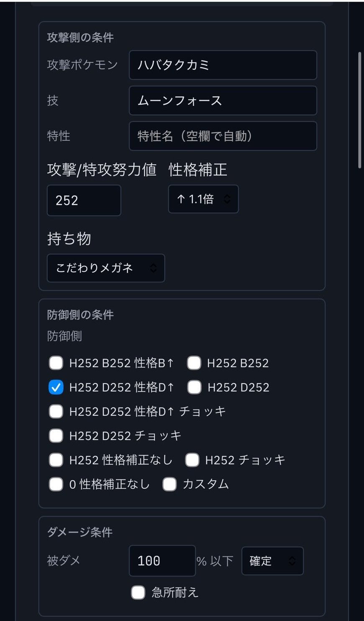Click the 攻撃ポケモン field showing ハバタクカミ
Viewport: 364px width, 621px height.
tap(222, 66)
